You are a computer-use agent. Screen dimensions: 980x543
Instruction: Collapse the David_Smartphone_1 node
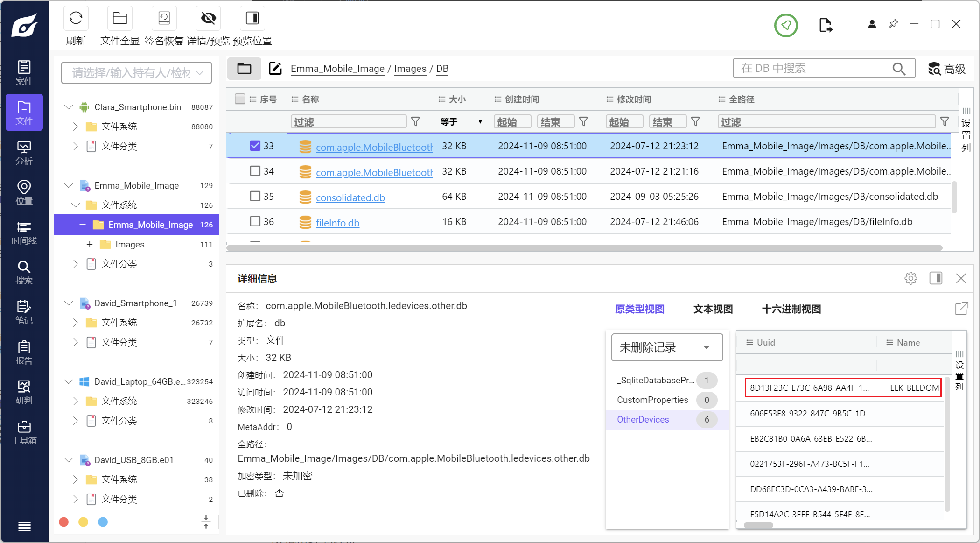[69, 303]
